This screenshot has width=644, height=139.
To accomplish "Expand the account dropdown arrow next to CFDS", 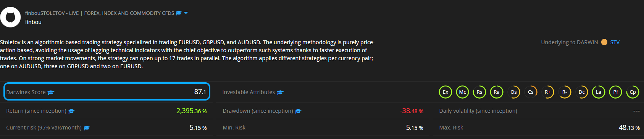I will [186, 13].
